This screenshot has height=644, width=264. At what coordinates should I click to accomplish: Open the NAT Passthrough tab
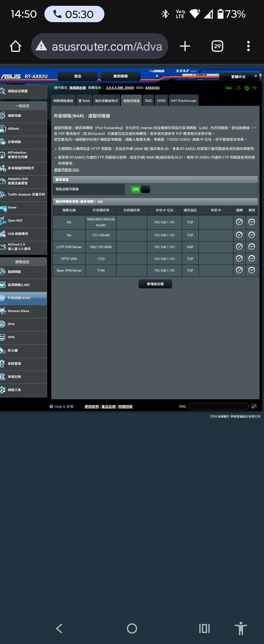[x=183, y=101]
